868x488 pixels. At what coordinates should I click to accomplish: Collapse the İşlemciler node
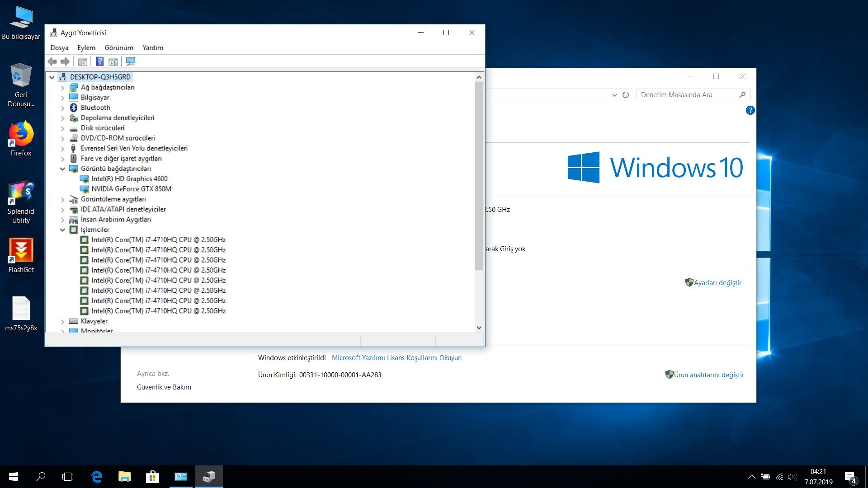coord(62,230)
